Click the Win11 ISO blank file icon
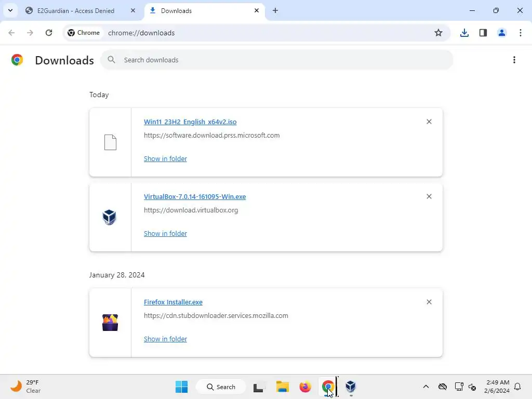This screenshot has height=399, width=532. pyautogui.click(x=110, y=142)
